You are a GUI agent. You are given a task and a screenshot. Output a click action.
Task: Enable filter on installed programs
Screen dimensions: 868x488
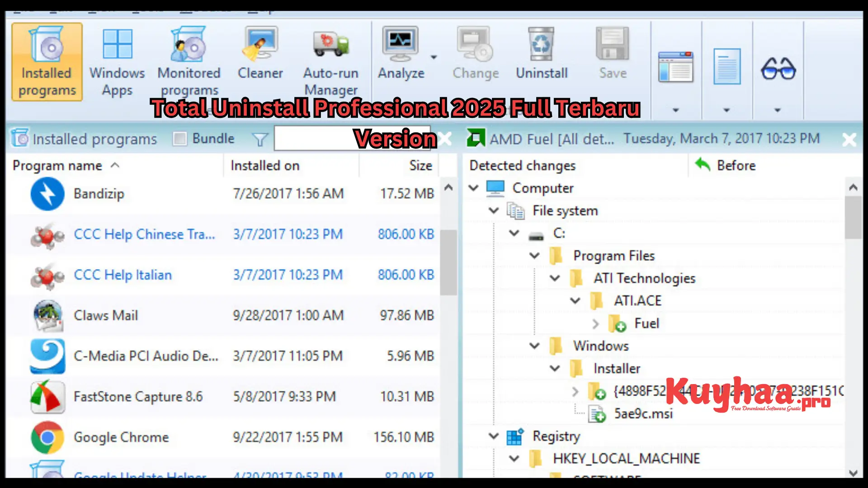(x=260, y=139)
